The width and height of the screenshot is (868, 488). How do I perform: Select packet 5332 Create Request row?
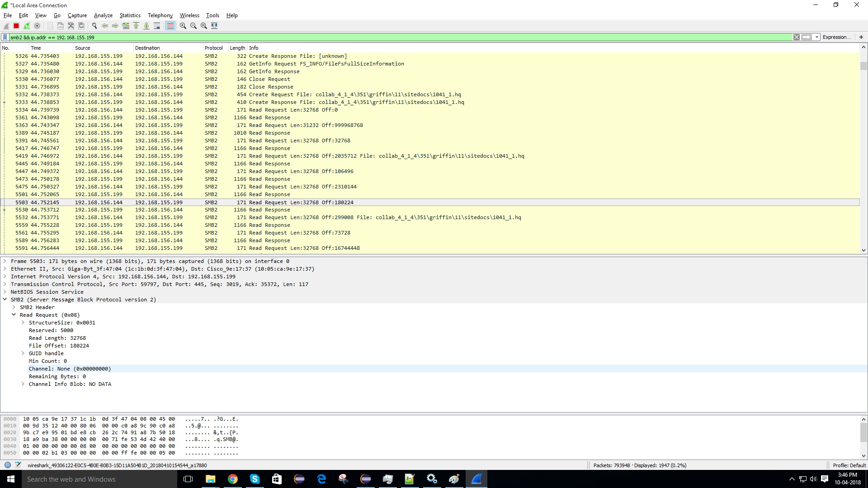point(271,94)
